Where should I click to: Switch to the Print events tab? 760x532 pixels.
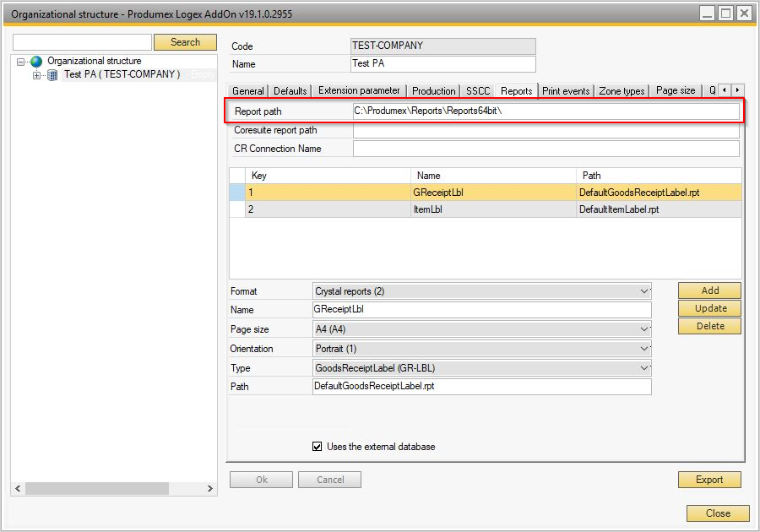(x=566, y=90)
